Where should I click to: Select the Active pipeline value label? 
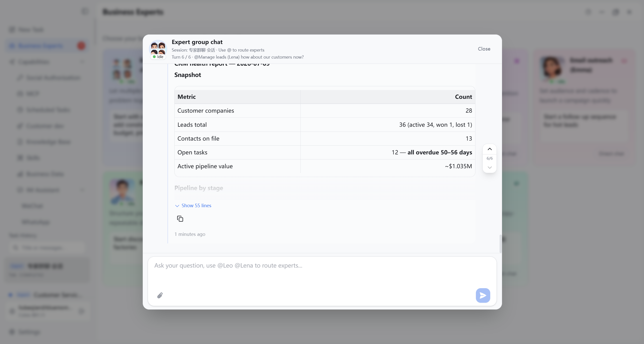coord(205,166)
